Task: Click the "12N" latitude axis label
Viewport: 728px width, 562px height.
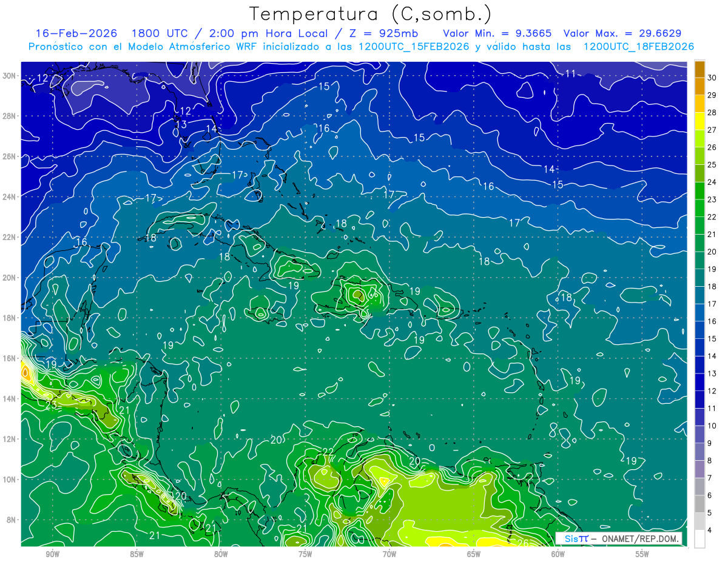Action: point(9,439)
